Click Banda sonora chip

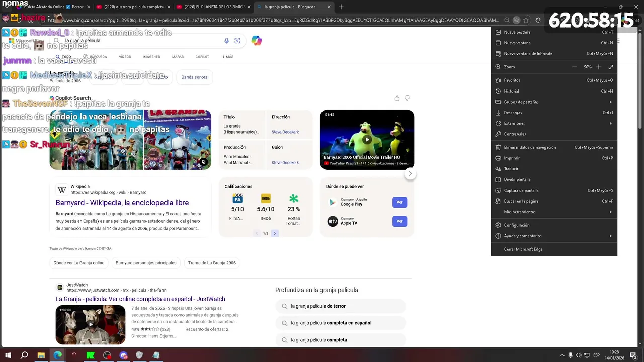(x=194, y=77)
